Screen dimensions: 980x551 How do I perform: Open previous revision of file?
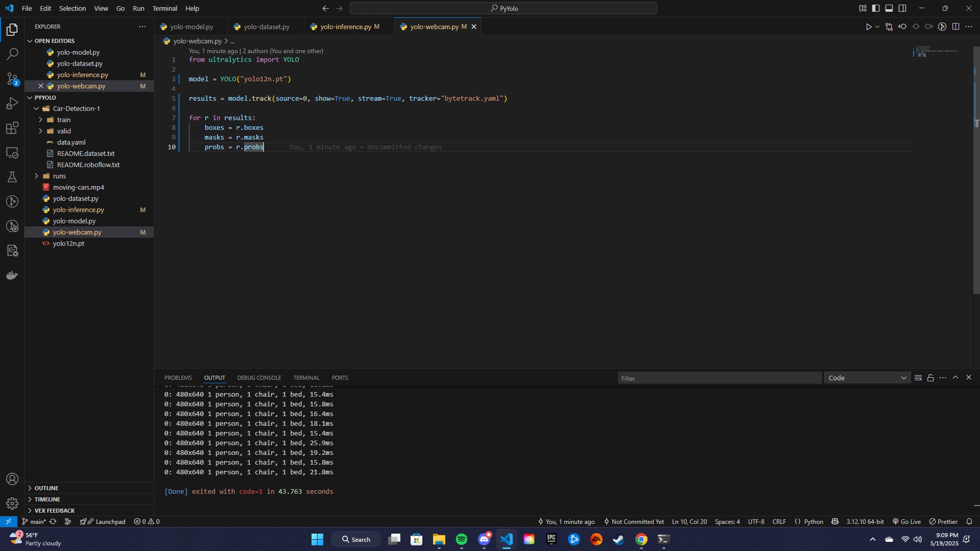pyautogui.click(x=902, y=27)
